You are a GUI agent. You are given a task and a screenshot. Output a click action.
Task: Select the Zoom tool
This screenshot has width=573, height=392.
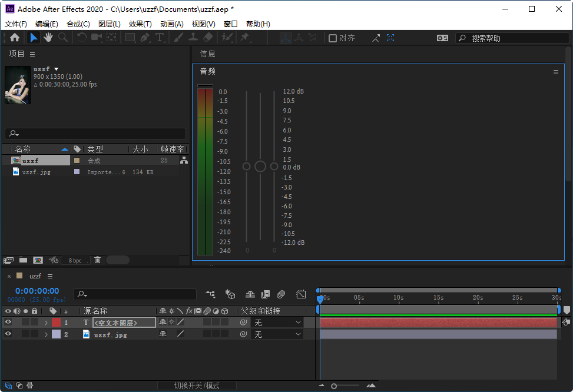(63, 37)
